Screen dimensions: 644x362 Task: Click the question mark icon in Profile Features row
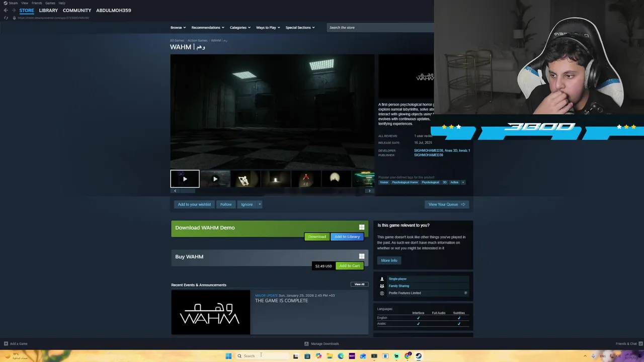click(465, 293)
